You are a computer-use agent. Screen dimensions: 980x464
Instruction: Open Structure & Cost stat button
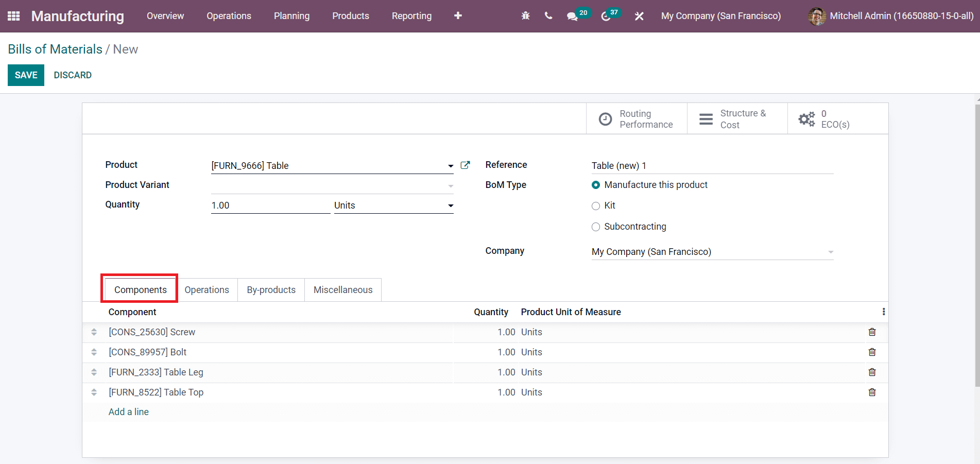(x=737, y=119)
